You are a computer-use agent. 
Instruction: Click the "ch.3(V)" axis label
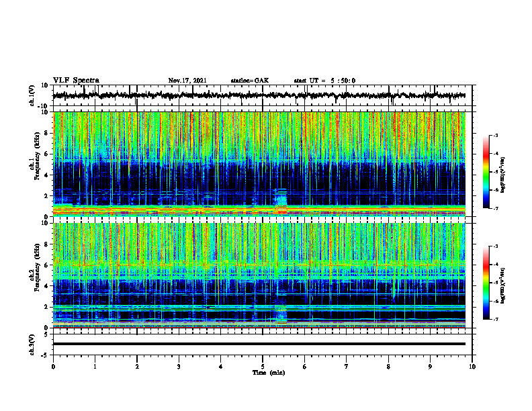pos(32,345)
